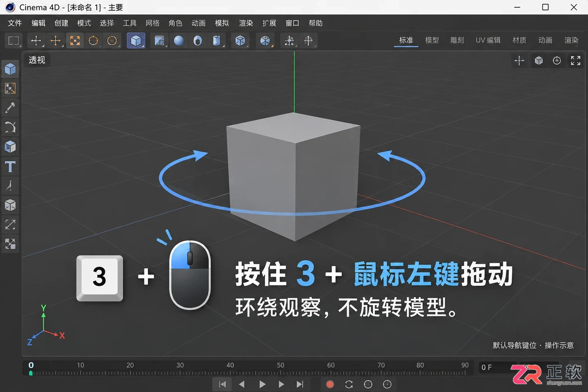Open the 编辑 menu
The image size is (588, 392).
point(38,23)
